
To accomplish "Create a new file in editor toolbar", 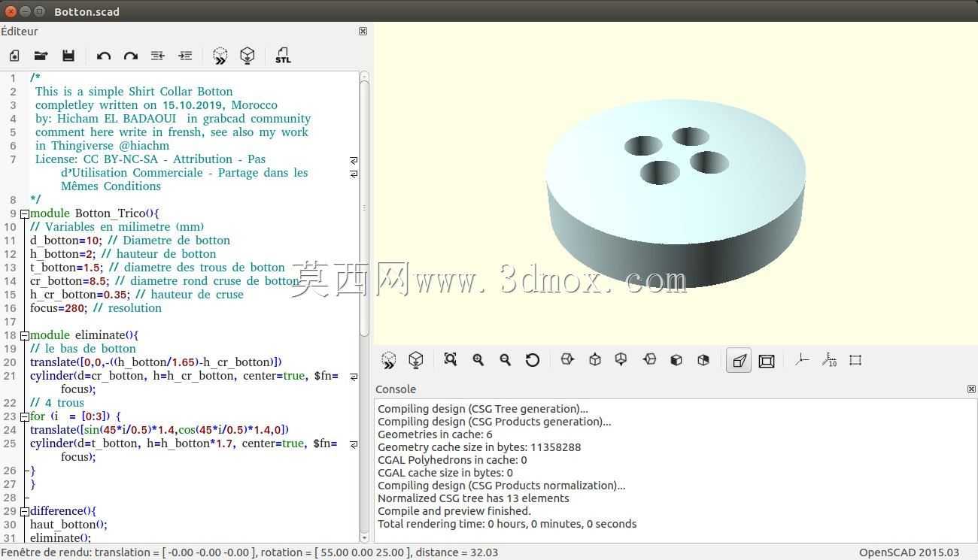I will (14, 56).
